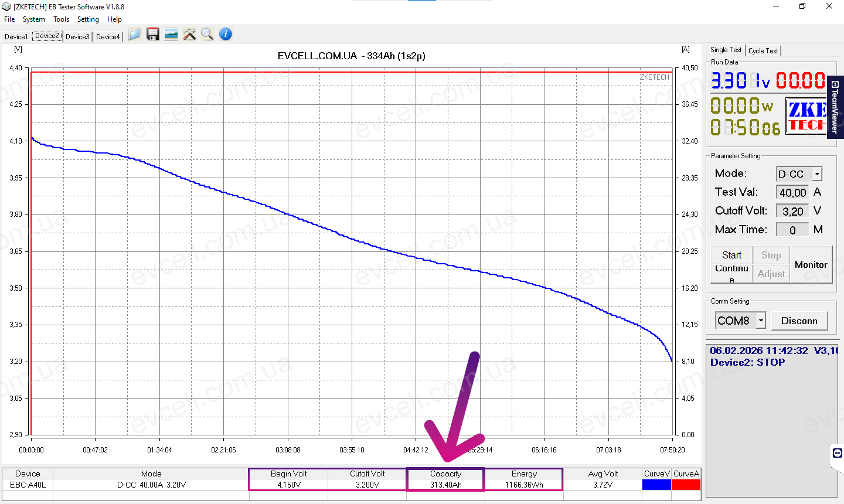844x504 pixels.
Task: Open the blue info icon
Action: pyautogui.click(x=226, y=35)
